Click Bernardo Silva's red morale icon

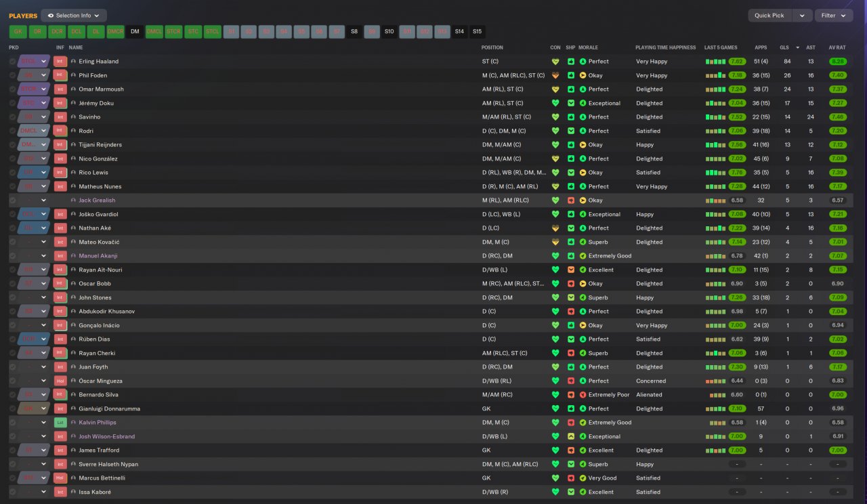pyautogui.click(x=583, y=395)
